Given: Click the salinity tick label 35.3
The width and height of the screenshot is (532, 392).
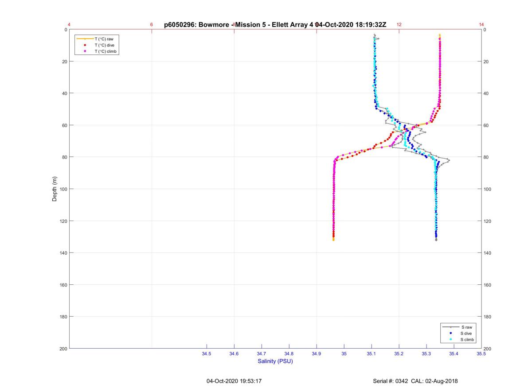Looking at the screenshot, I should tap(426, 354).
